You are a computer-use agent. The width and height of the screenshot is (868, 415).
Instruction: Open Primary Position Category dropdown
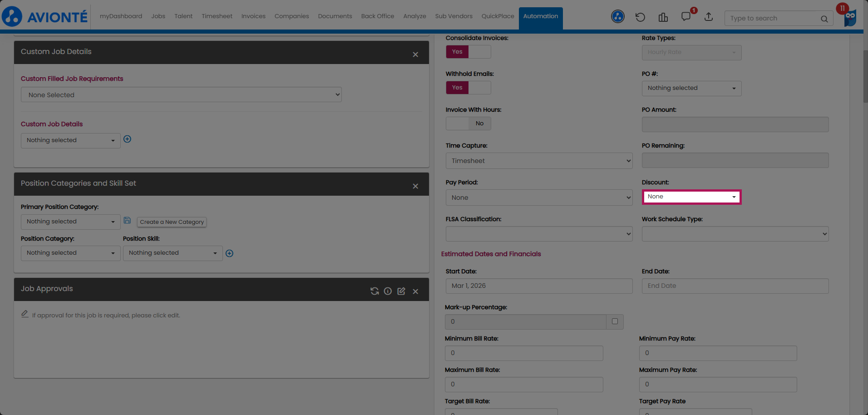click(71, 222)
